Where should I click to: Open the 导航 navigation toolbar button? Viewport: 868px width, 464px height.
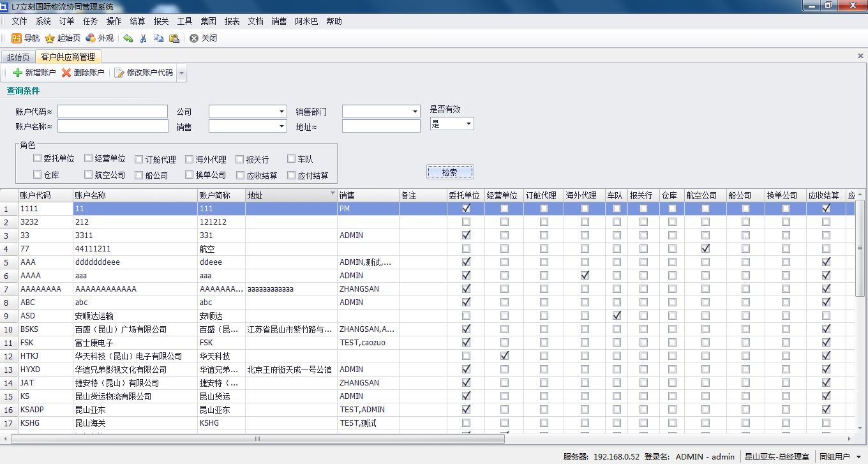point(26,38)
